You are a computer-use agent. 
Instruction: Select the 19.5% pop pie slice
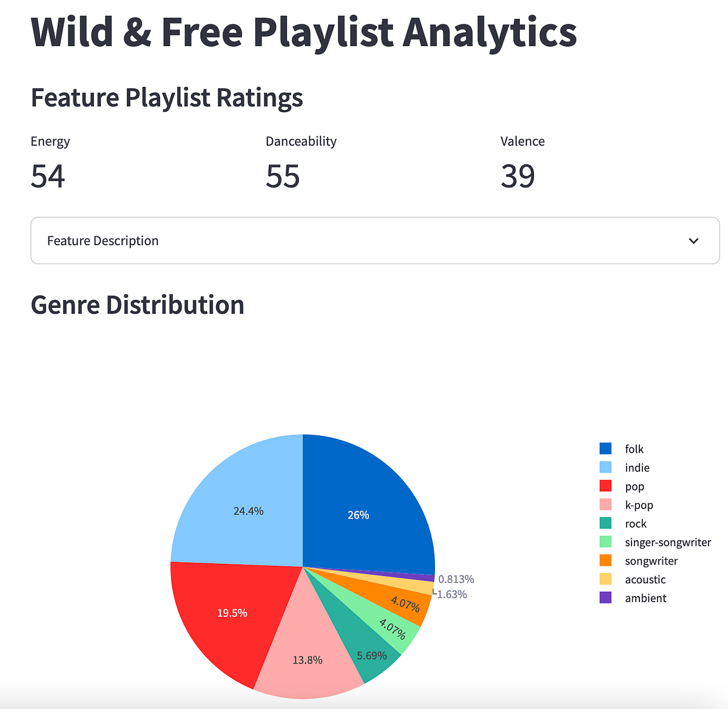[x=232, y=613]
